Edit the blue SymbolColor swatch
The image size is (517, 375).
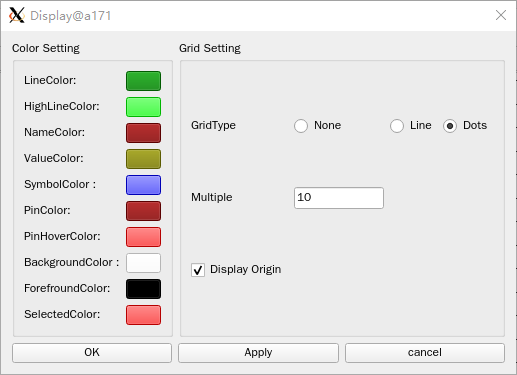pos(143,185)
